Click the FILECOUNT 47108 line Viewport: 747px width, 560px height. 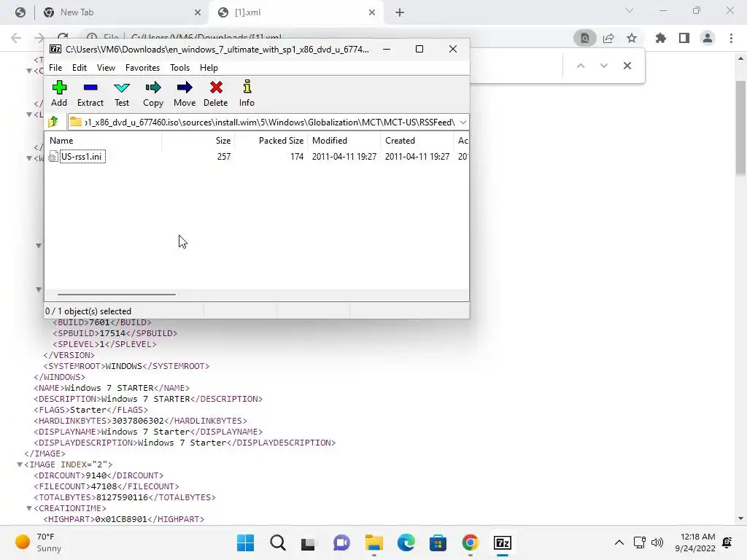tap(107, 486)
